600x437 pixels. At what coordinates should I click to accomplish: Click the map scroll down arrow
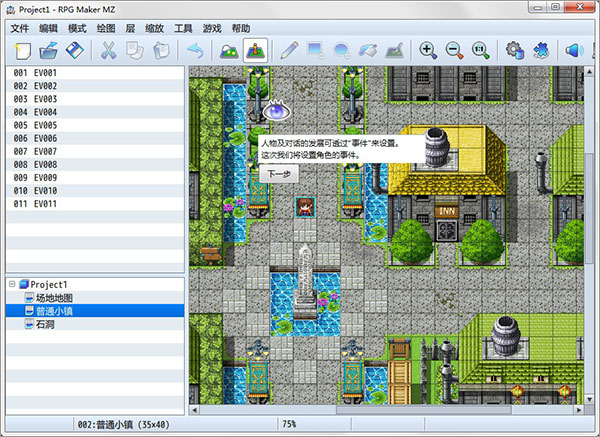(589, 399)
